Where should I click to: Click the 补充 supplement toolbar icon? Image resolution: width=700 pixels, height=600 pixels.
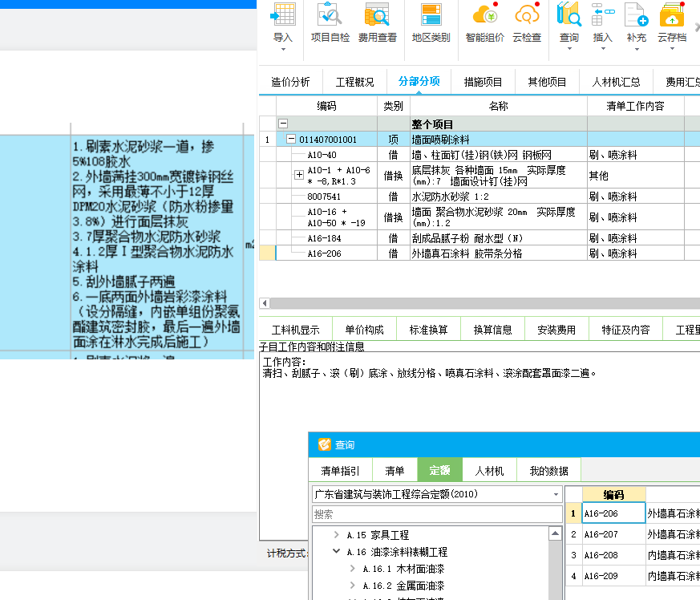pyautogui.click(x=637, y=14)
